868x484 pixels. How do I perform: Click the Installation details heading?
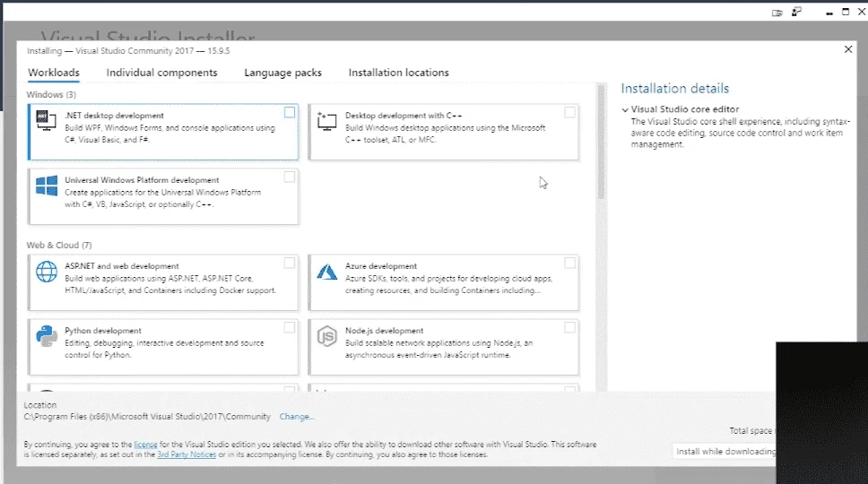[x=675, y=89]
